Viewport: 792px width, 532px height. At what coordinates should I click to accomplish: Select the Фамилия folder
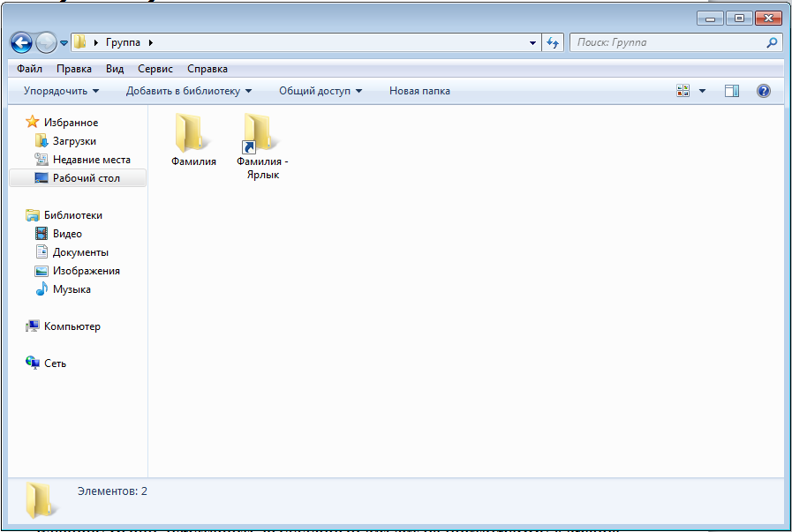tap(193, 139)
